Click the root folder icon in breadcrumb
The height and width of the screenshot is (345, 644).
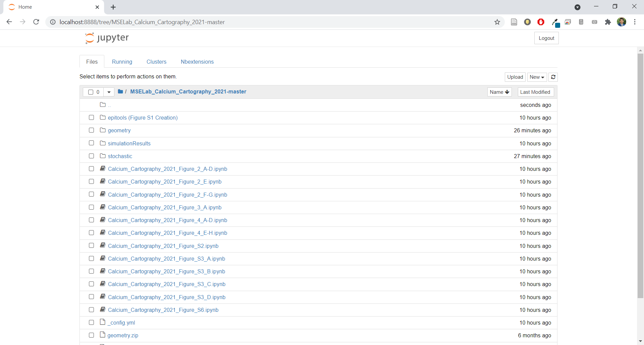coord(120,91)
